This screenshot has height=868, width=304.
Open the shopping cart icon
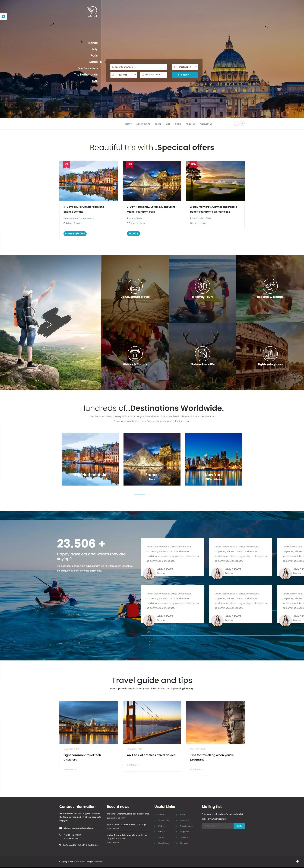tap(242, 123)
